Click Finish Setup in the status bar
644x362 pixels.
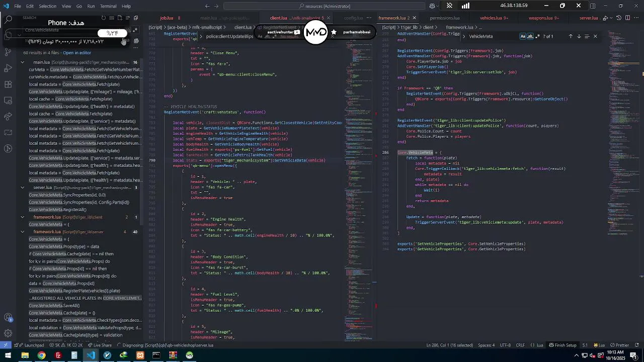click(562, 345)
